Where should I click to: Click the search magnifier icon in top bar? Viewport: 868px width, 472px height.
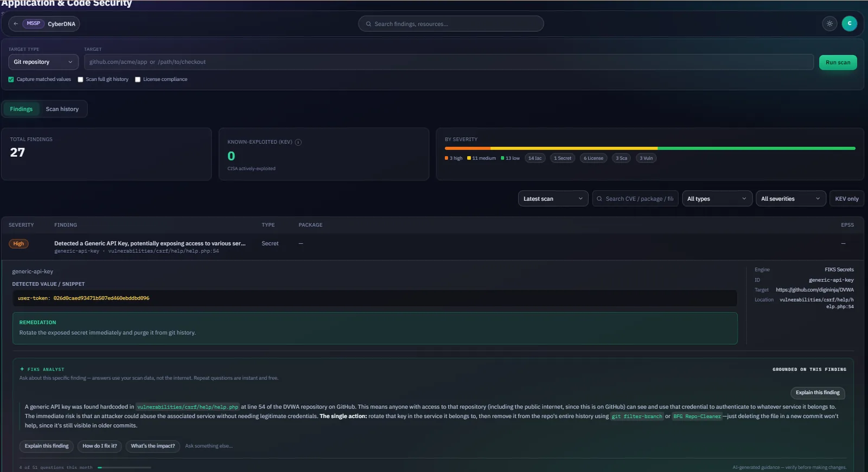pyautogui.click(x=369, y=24)
